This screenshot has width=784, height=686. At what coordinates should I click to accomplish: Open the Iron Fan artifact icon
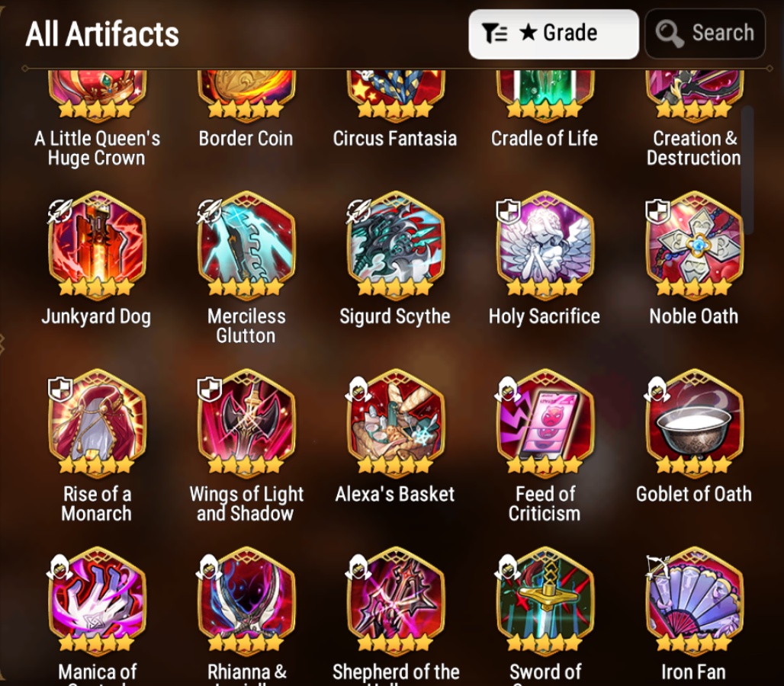[x=694, y=601]
